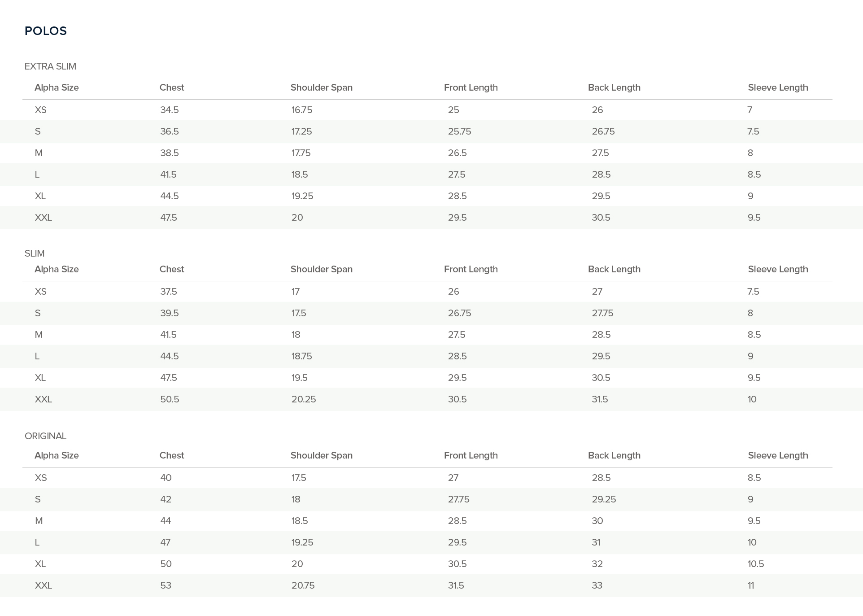
Task: Click Chest header in Extra Slim table
Action: pyautogui.click(x=172, y=87)
